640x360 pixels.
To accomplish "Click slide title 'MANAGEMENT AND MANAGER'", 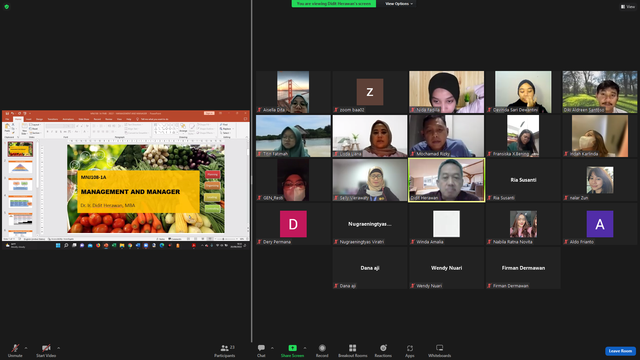I will point(130,192).
